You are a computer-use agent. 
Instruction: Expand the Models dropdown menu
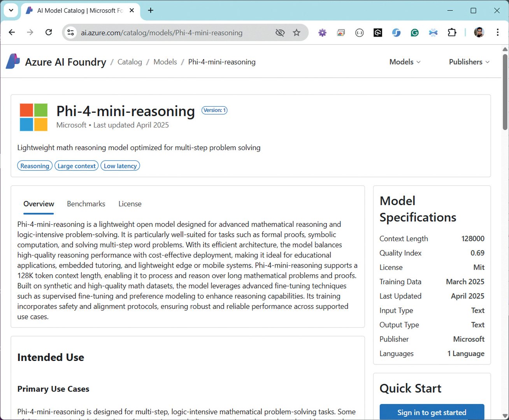405,62
